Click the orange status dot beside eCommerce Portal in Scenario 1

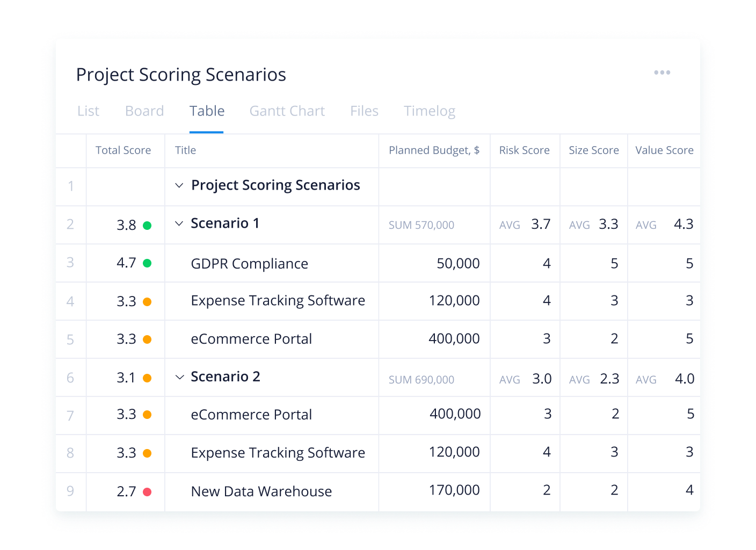(x=148, y=339)
